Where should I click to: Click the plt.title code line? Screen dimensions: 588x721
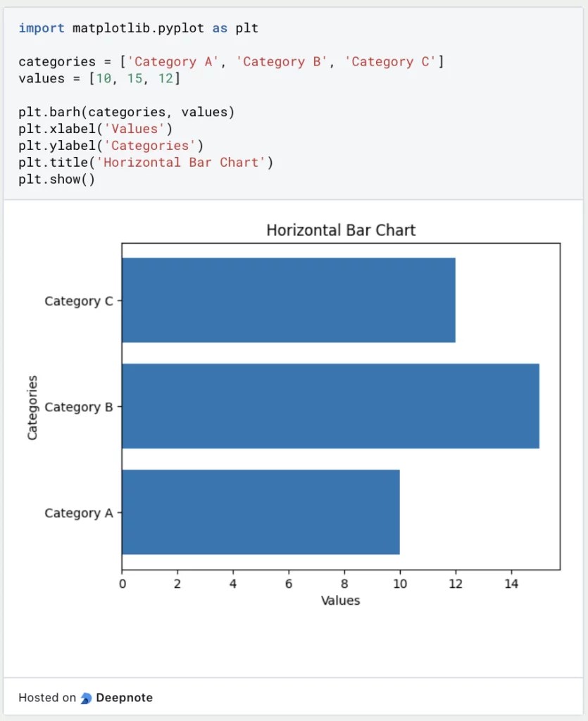(146, 163)
